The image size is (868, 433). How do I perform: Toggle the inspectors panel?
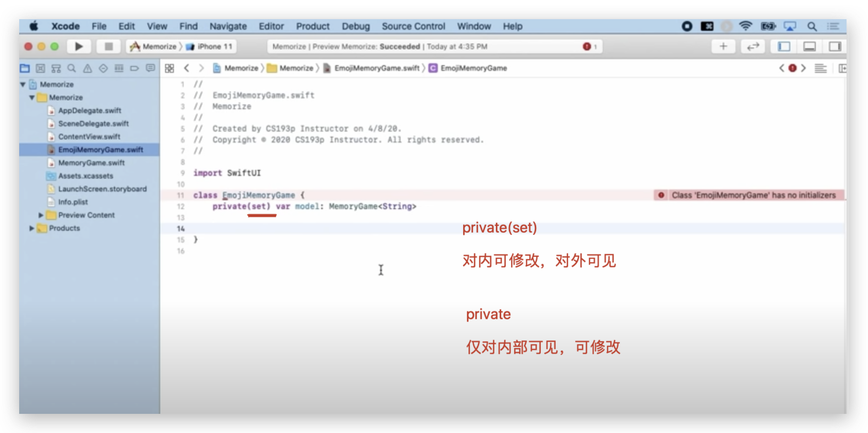pyautogui.click(x=835, y=46)
